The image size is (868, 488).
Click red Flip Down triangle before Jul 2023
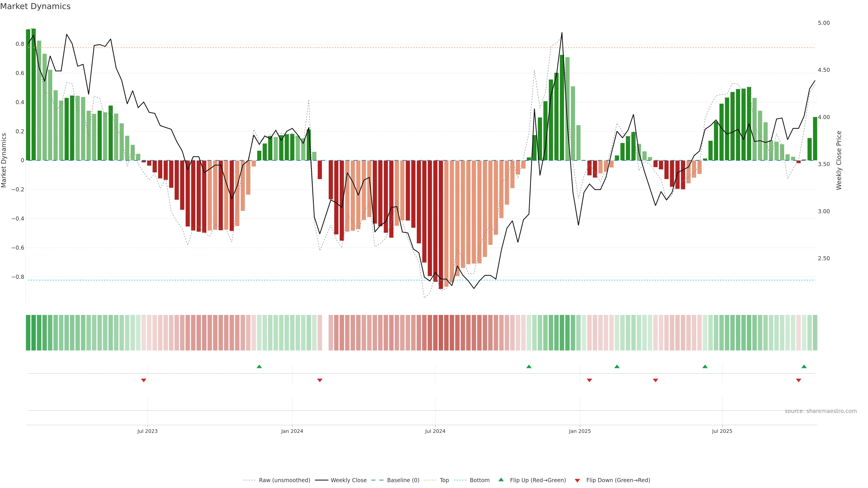tap(144, 380)
